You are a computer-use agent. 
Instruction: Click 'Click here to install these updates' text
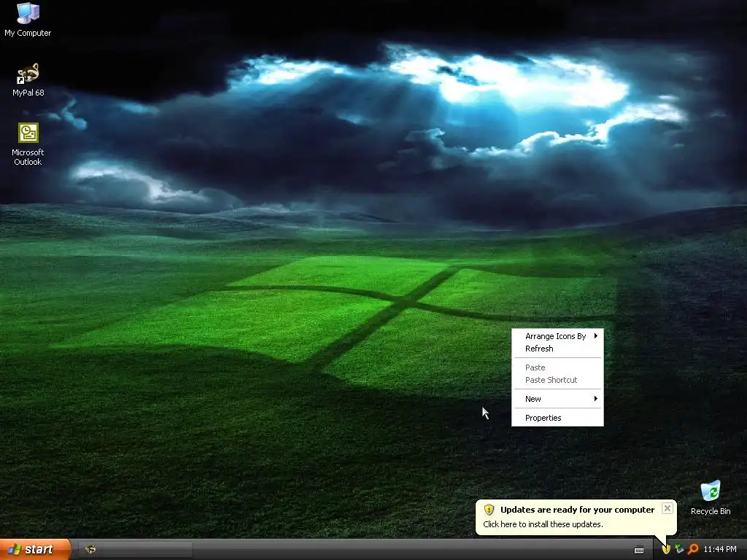pyautogui.click(x=543, y=524)
